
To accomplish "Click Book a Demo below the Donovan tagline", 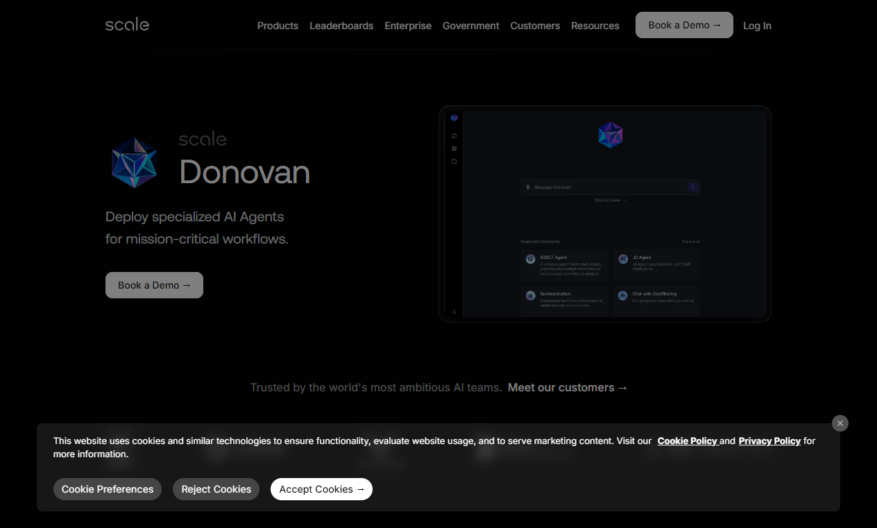I will [154, 285].
